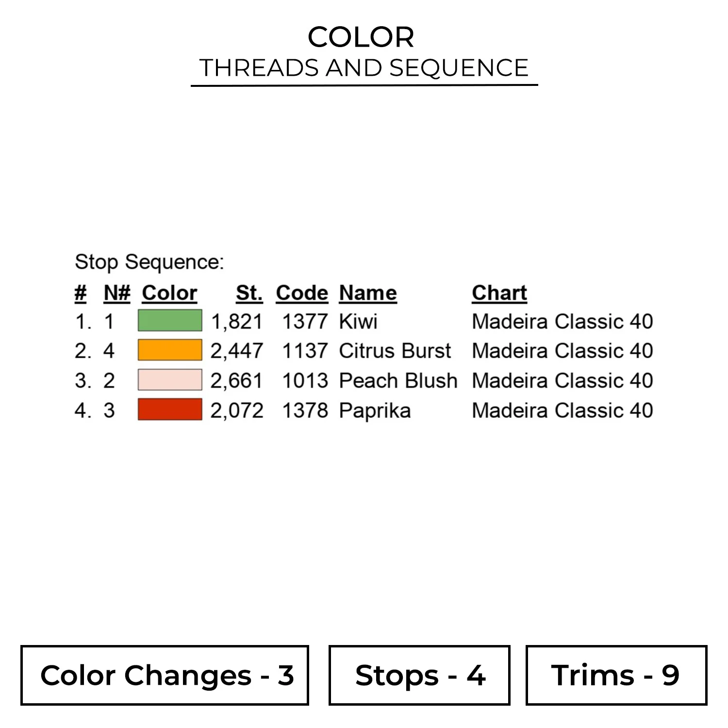Click the Chart column header

click(x=499, y=293)
